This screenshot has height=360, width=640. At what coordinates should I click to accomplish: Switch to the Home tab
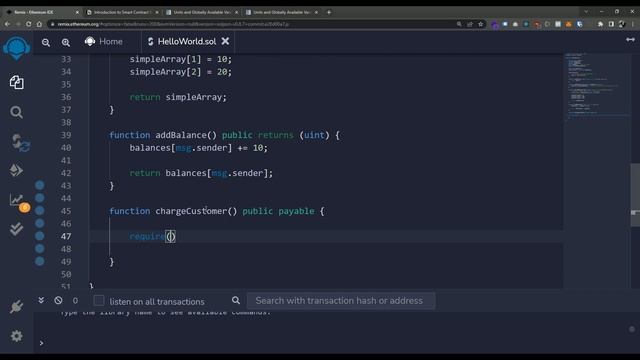click(x=104, y=42)
